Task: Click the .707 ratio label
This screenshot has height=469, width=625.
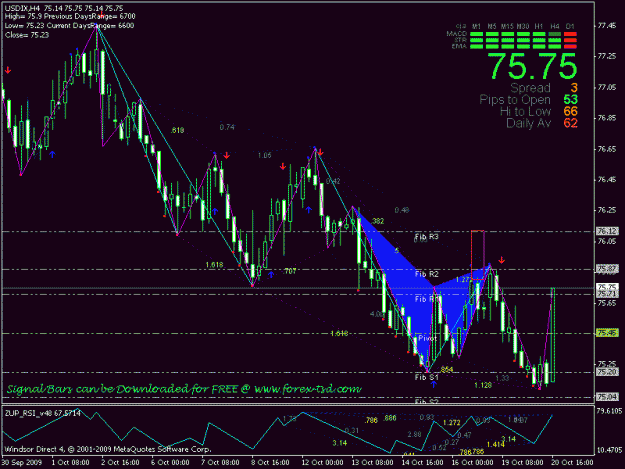Action: 290,271
